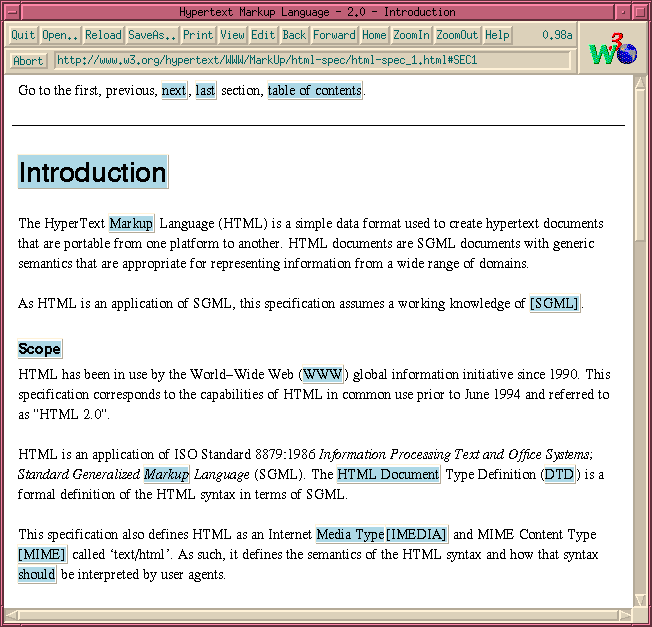Print the document
The height and width of the screenshot is (627, 652).
tap(198, 35)
